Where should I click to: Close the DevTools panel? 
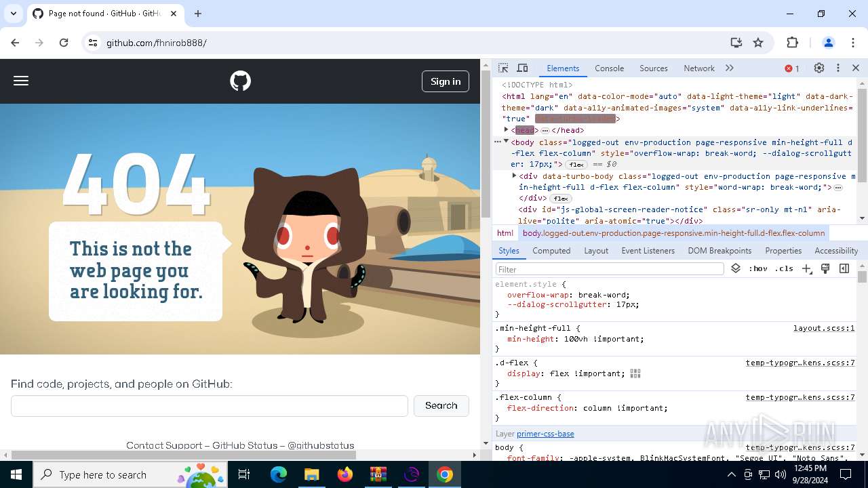856,68
